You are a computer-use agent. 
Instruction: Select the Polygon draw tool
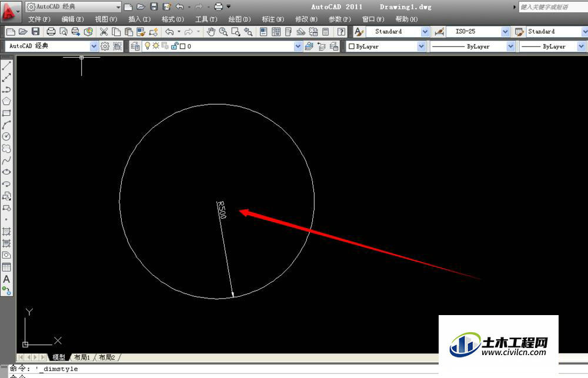(x=6, y=101)
